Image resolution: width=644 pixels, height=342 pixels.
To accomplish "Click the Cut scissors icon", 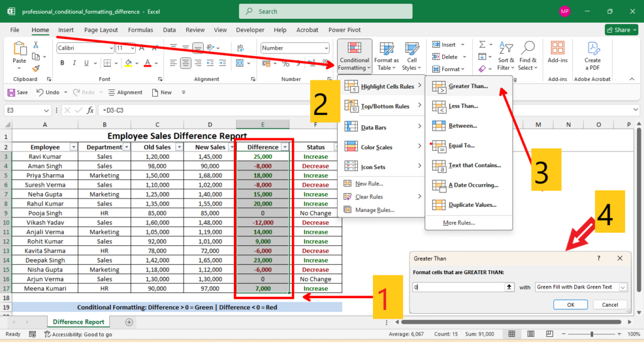I will click(36, 45).
